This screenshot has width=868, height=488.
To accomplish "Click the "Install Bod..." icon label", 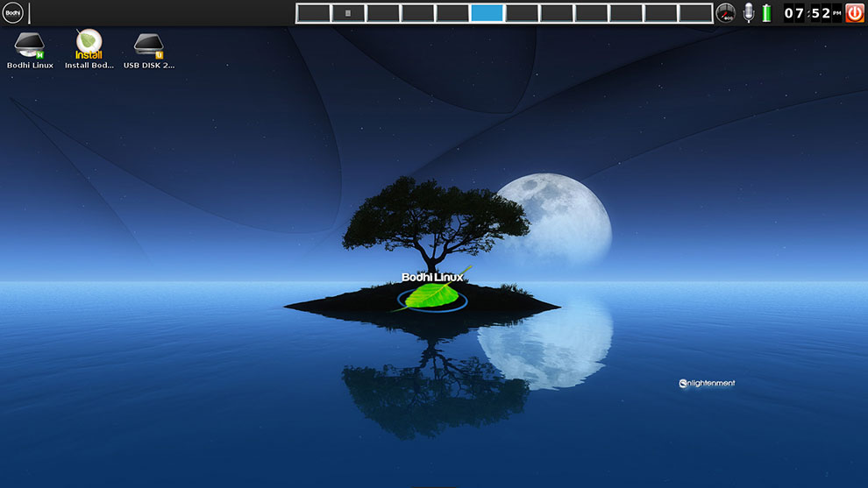I will 89,66.
